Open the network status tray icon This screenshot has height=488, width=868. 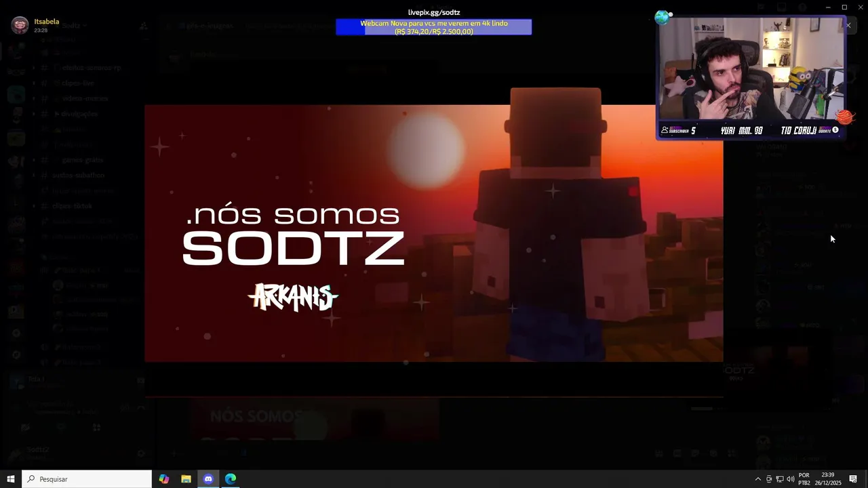coord(780,479)
